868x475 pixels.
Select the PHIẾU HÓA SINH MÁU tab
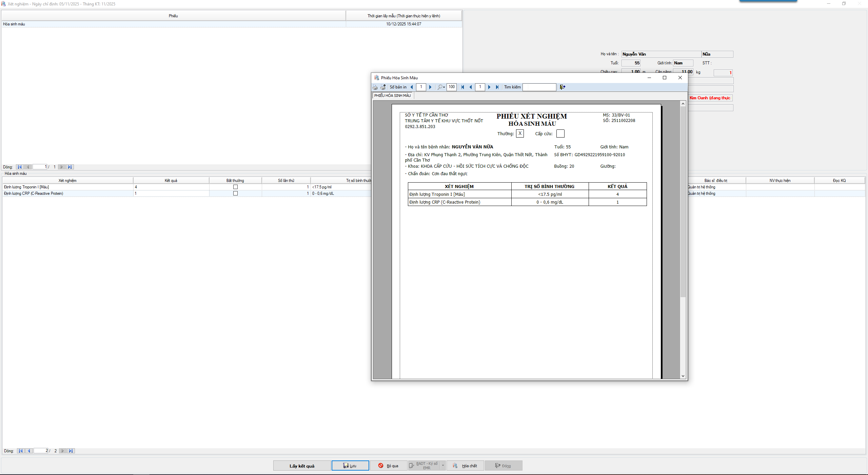pyautogui.click(x=392, y=96)
